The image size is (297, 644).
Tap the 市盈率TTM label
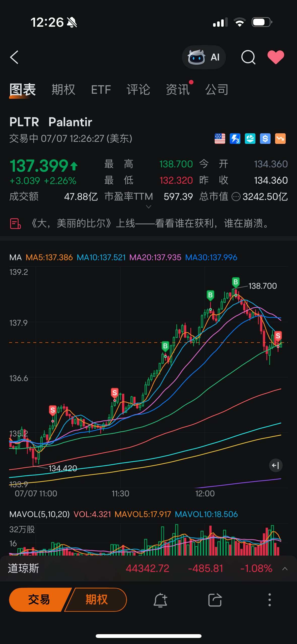click(129, 197)
